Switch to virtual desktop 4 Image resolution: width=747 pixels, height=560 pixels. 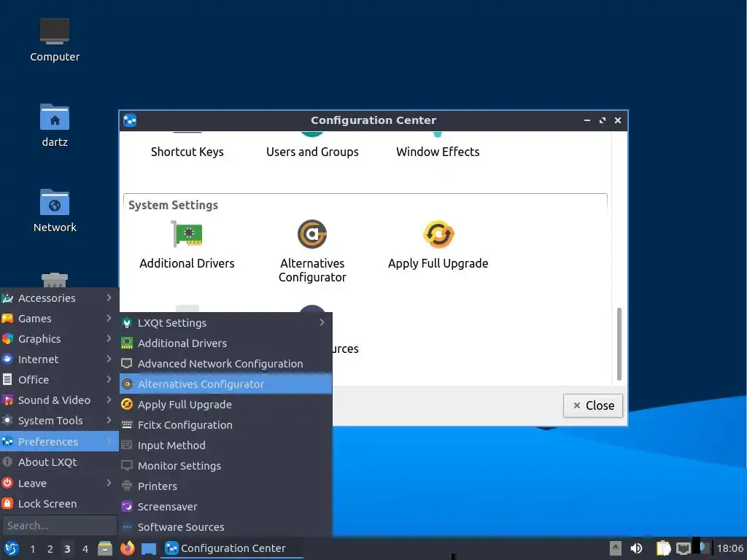[85, 549]
